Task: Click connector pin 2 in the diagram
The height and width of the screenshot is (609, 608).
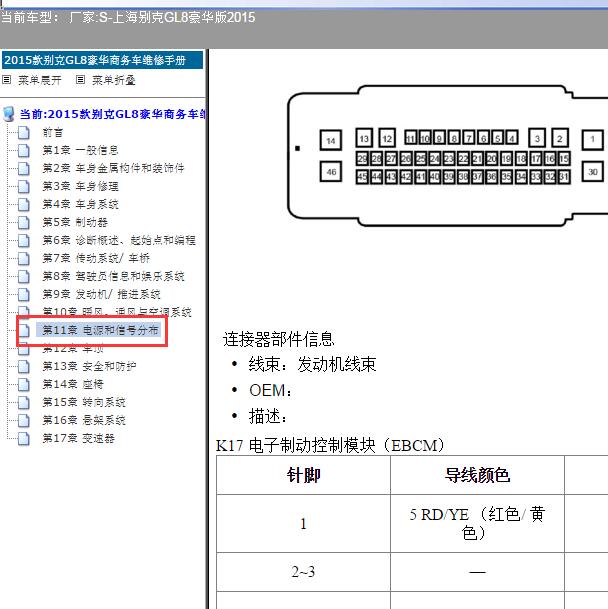Action: (x=560, y=138)
